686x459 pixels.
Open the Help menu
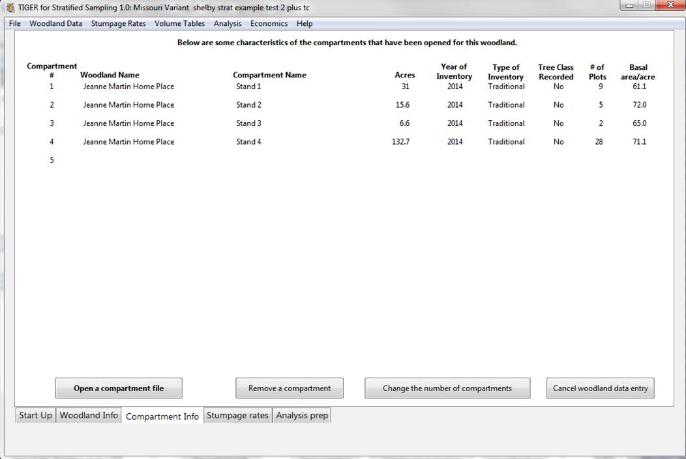click(304, 23)
